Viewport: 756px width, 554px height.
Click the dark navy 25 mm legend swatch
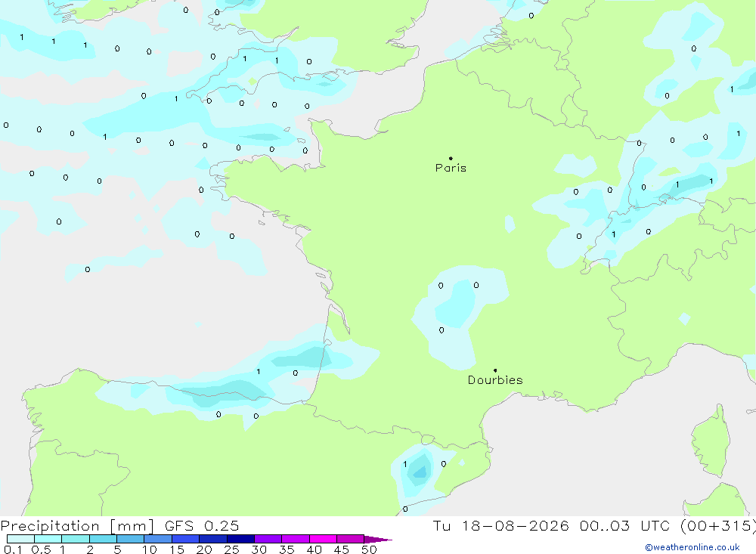coord(240,539)
